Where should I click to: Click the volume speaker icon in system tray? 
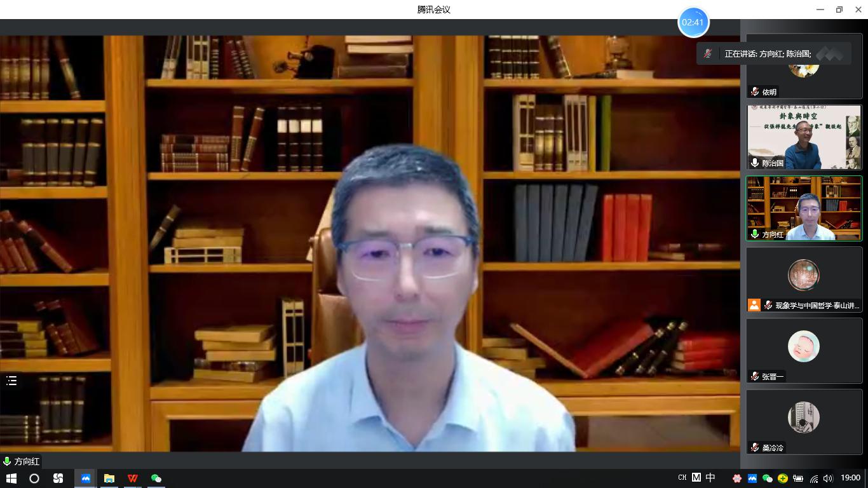tap(827, 478)
